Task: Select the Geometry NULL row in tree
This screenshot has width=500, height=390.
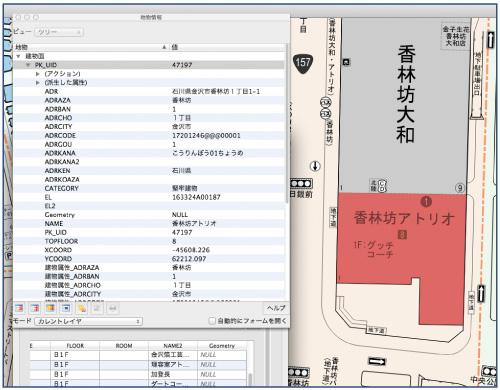Action: click(149, 215)
